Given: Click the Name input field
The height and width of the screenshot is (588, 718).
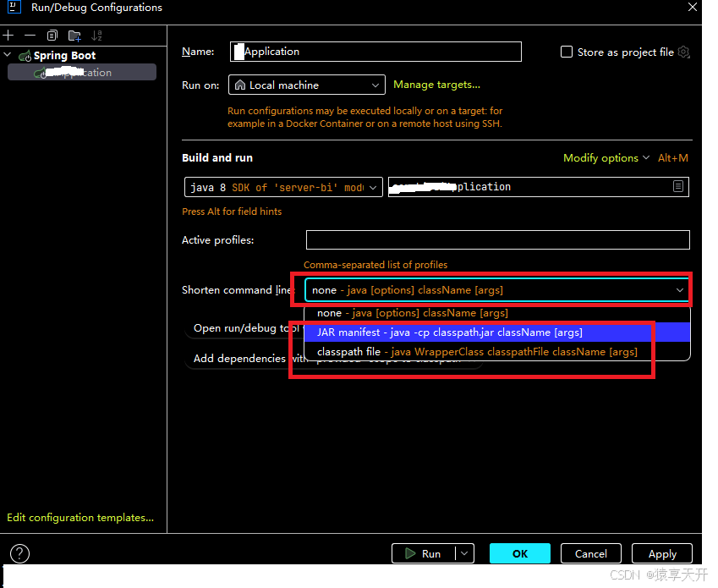Looking at the screenshot, I should coord(375,52).
